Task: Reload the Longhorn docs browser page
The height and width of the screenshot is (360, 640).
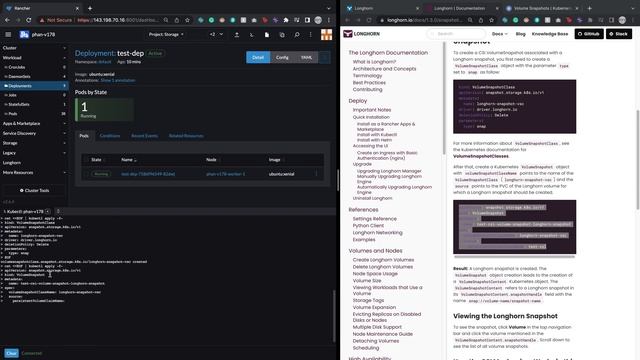Action: click(369, 20)
